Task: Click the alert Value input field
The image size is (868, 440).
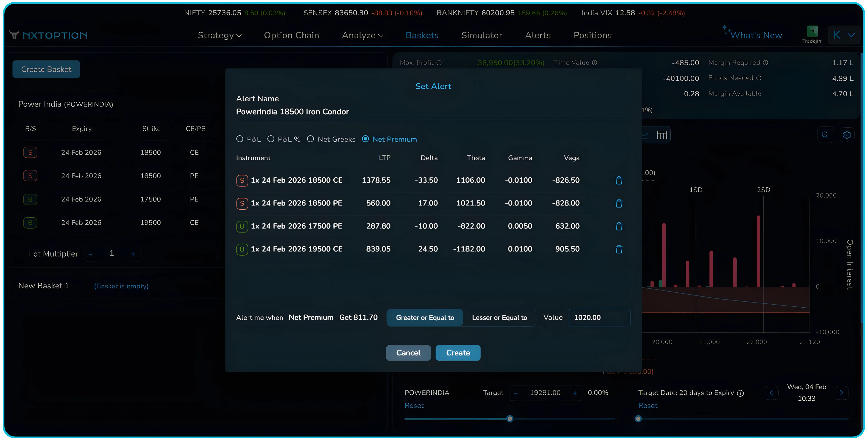Action: click(x=599, y=317)
